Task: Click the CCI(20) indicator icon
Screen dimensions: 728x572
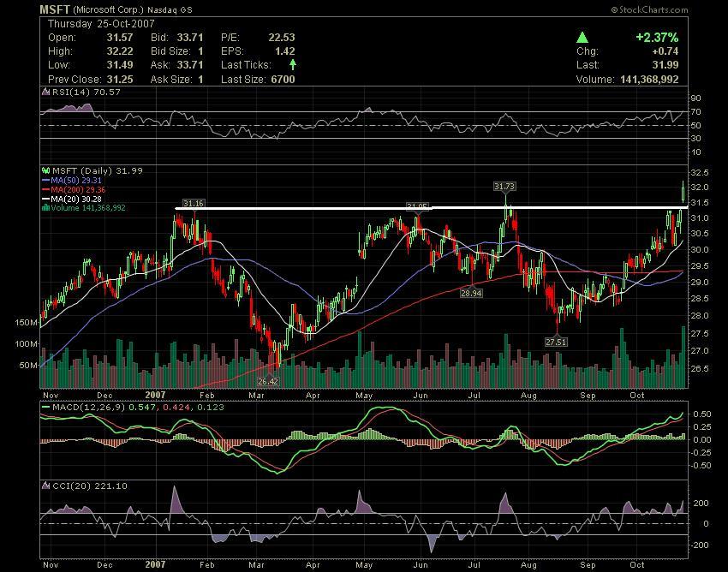Action: pyautogui.click(x=45, y=486)
